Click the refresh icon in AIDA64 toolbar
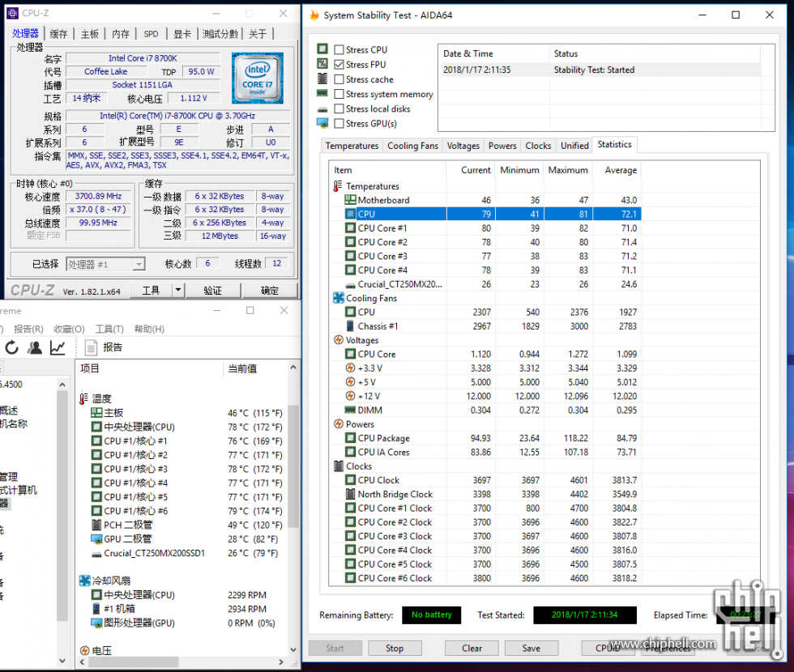The width and height of the screenshot is (794, 672). (11, 347)
